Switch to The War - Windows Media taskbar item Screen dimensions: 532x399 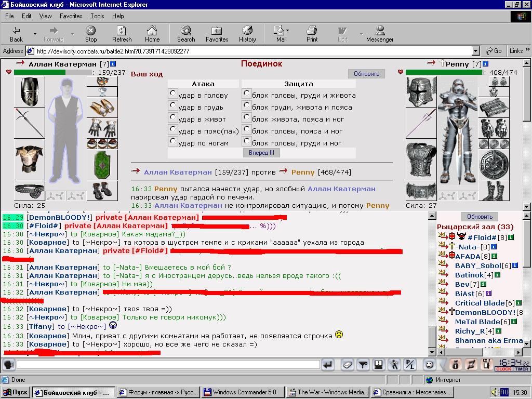point(328,392)
